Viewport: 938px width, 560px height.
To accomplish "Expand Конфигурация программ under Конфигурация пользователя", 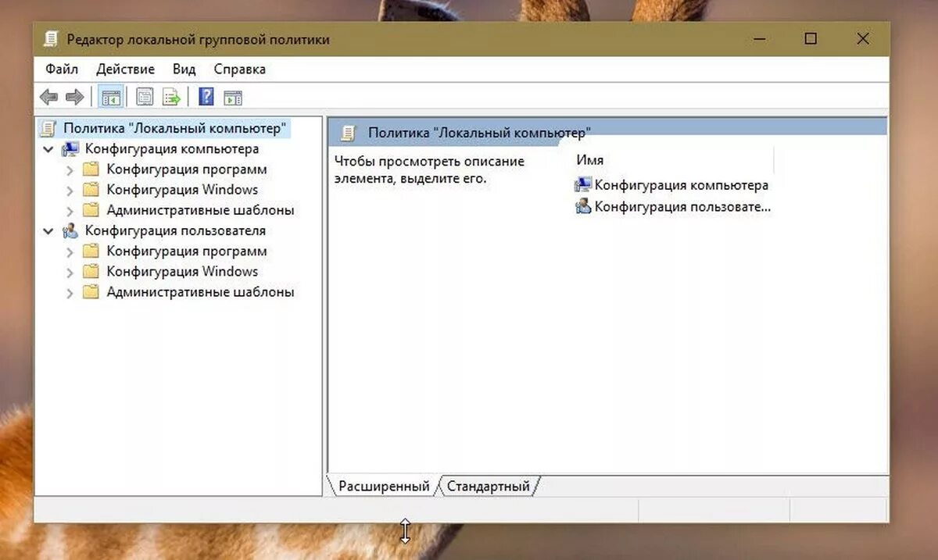I will tap(70, 251).
